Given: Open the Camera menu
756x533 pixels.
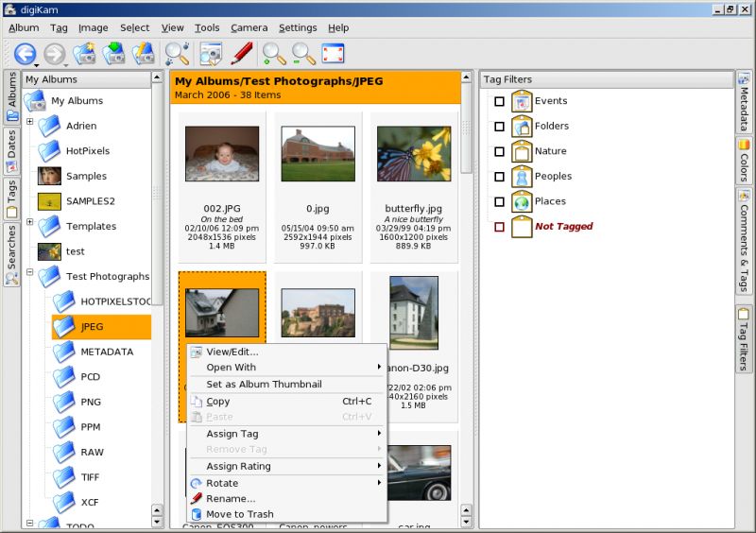Looking at the screenshot, I should click(x=249, y=28).
